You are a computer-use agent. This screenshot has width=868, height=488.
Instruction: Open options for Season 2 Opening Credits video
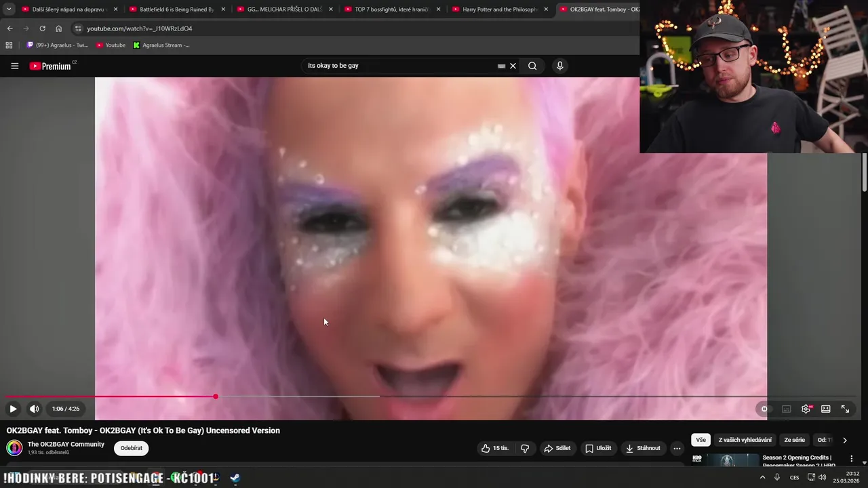(853, 460)
